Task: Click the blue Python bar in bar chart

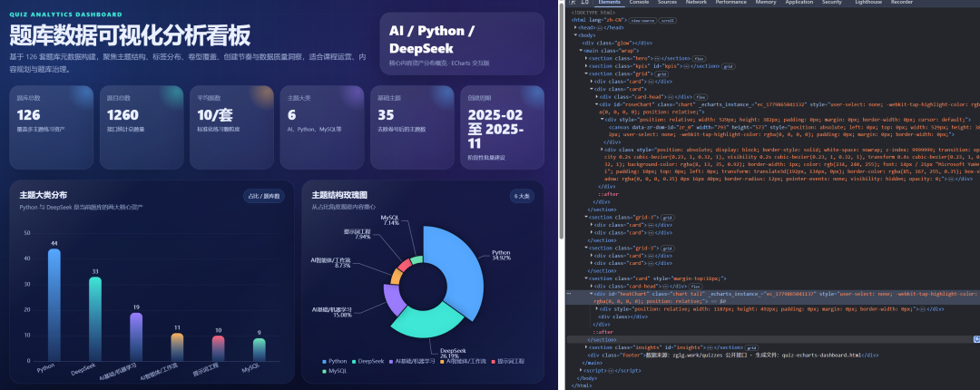Action: [54, 305]
